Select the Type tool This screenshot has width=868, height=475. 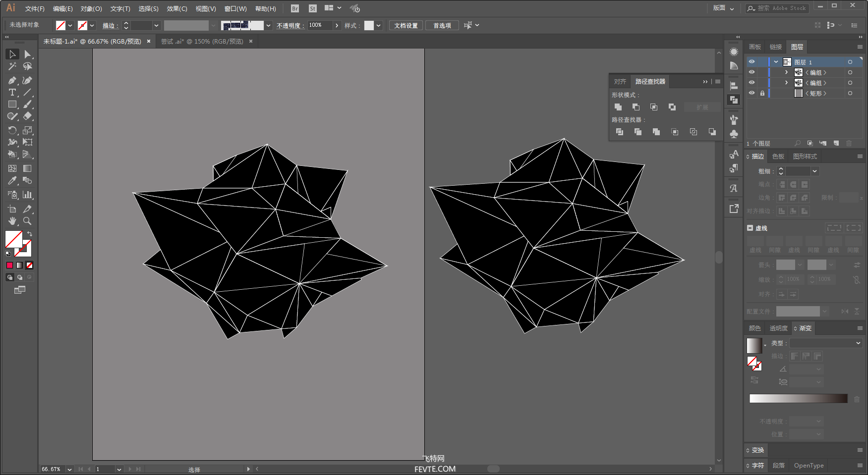pos(12,93)
